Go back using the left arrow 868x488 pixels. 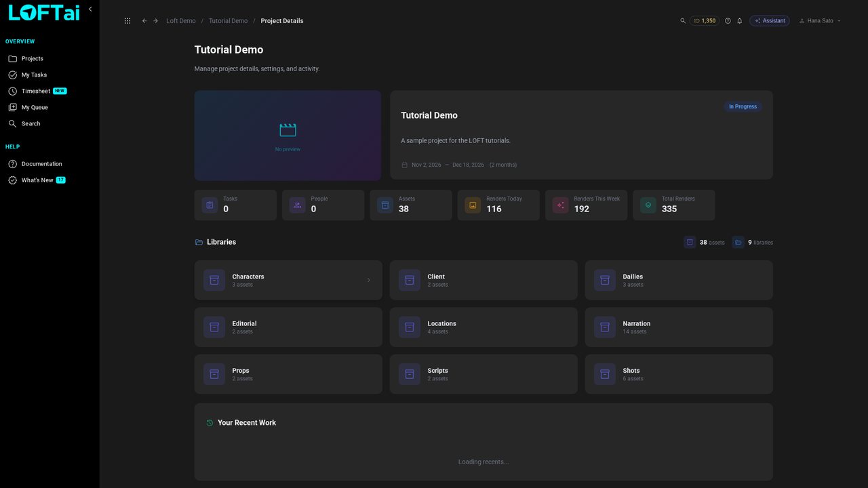click(x=144, y=21)
